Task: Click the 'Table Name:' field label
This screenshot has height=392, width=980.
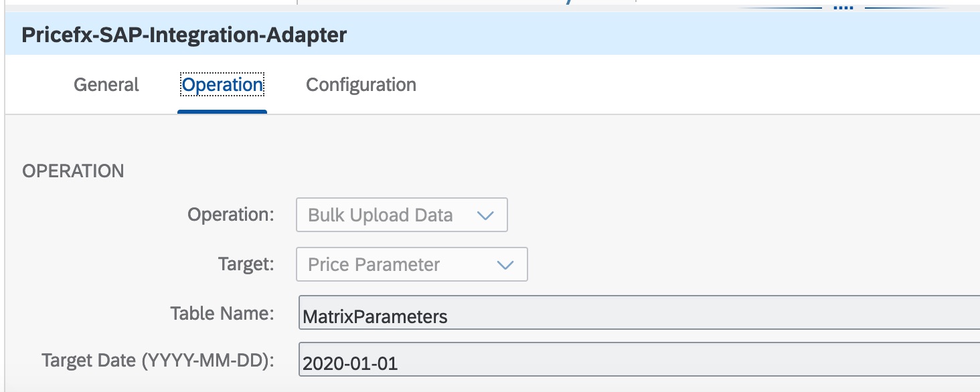Action: (222, 314)
